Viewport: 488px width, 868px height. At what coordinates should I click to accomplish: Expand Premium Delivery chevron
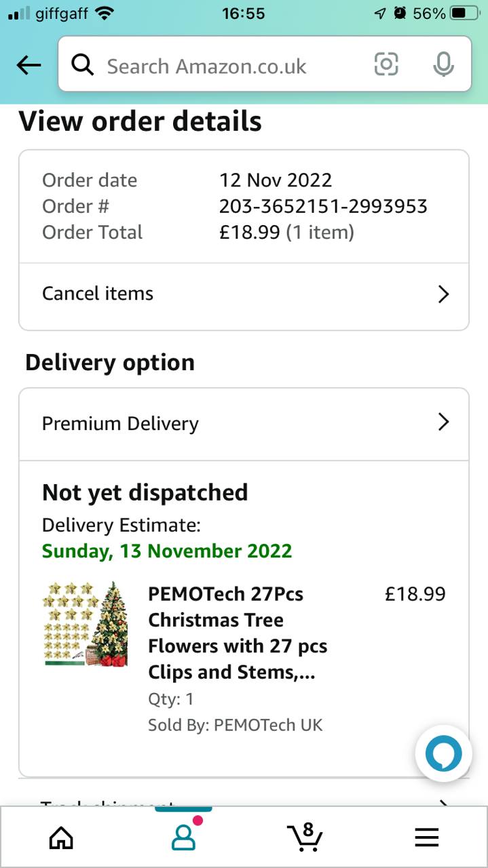coord(443,422)
